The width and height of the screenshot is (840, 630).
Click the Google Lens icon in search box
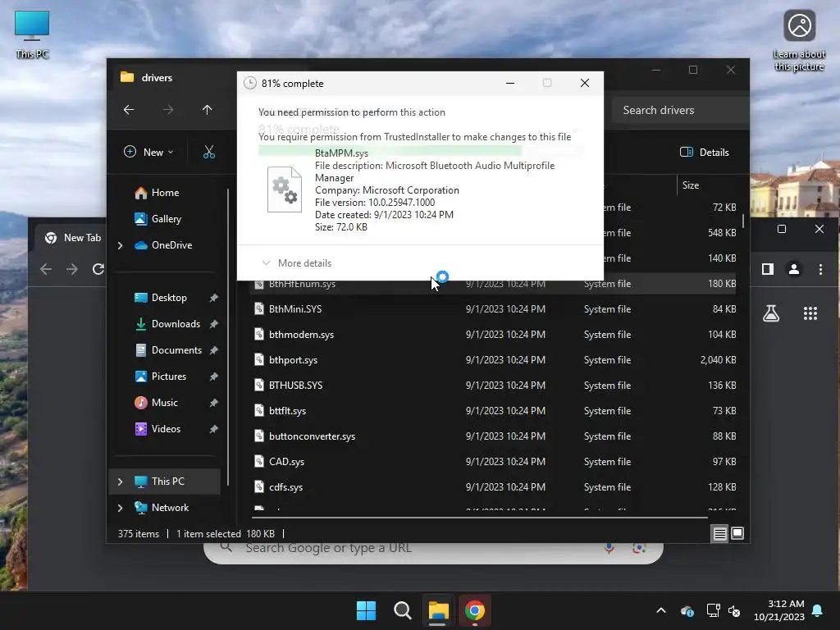(638, 548)
